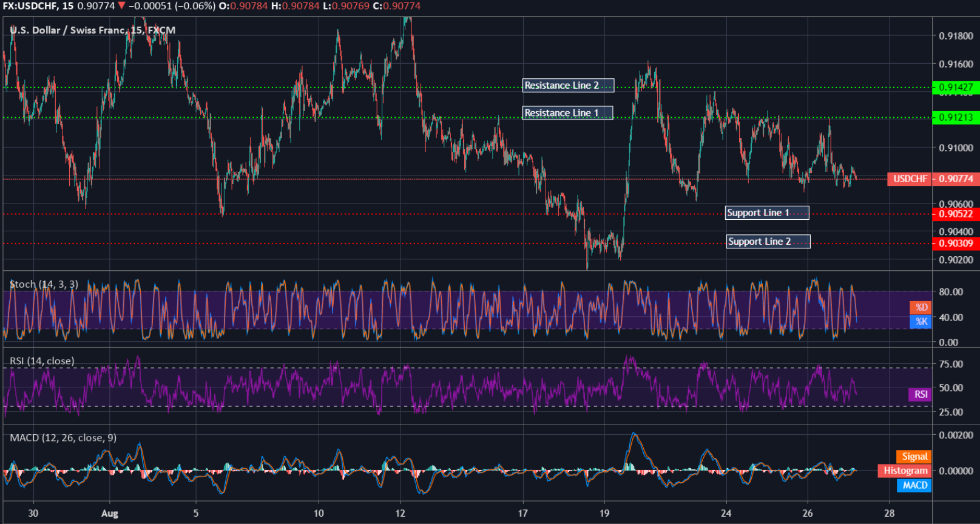Image resolution: width=980 pixels, height=524 pixels.
Task: Open the MACD (12, 26, close, 9) legend
Action: click(63, 438)
